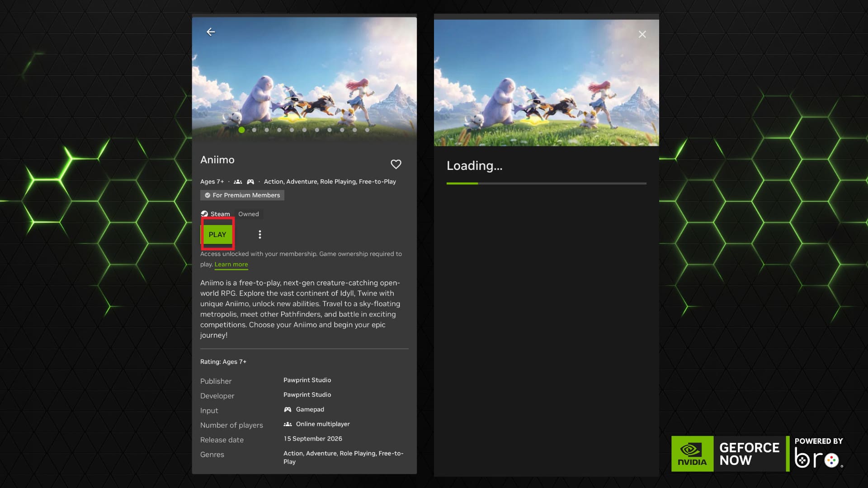The height and width of the screenshot is (488, 868).
Task: Click Publisher value 'Pawprint Studio'
Action: coord(307,380)
